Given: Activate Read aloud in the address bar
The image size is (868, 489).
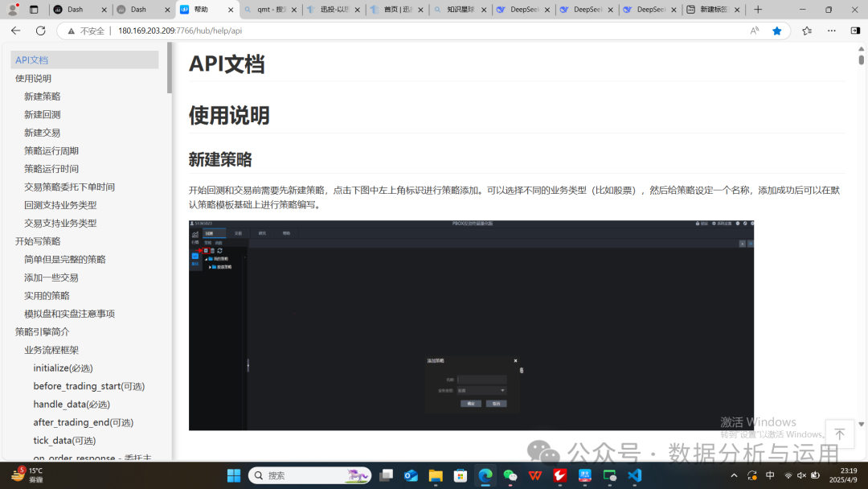Looking at the screenshot, I should pyautogui.click(x=754, y=30).
